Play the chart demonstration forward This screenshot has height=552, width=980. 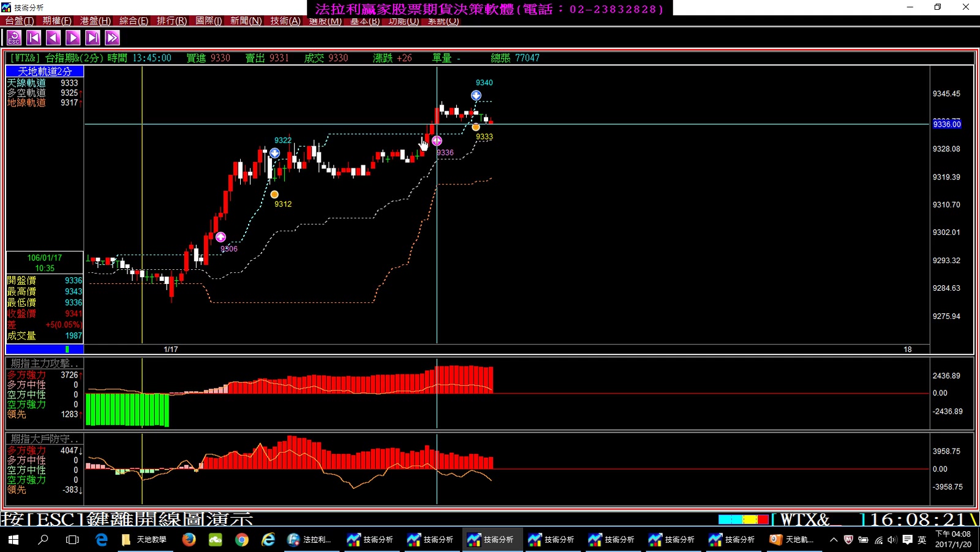[x=73, y=38]
